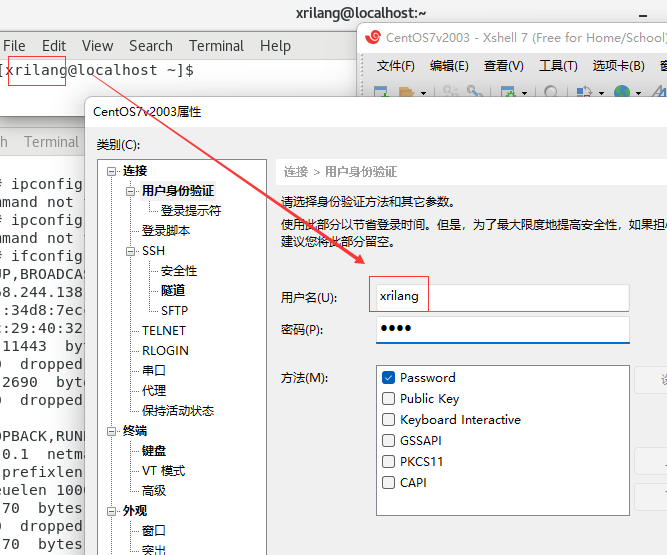This screenshot has width=667, height=555.
Task: Select the SSH category tree item
Action: pos(153,250)
